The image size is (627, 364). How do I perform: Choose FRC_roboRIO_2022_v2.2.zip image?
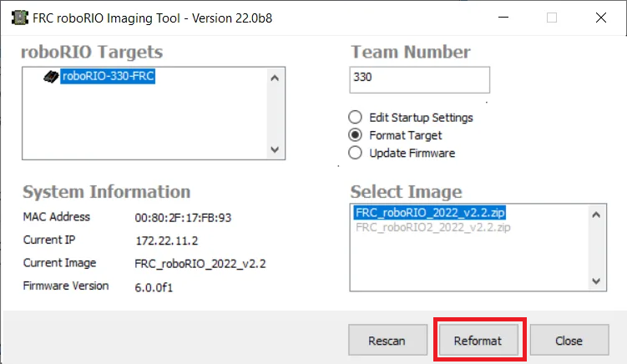click(x=430, y=212)
